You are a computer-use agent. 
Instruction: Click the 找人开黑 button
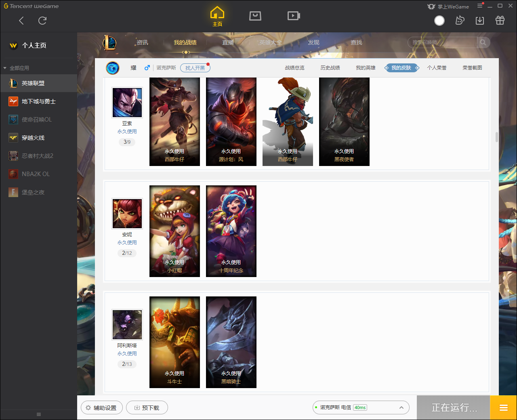tap(195, 68)
